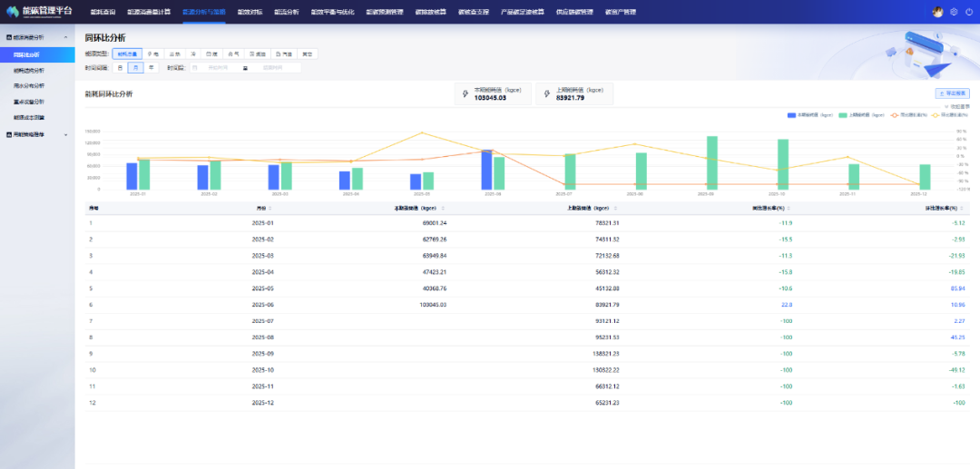This screenshot has height=469, width=980.
Task: Click the power logout icon
Action: 967,12
